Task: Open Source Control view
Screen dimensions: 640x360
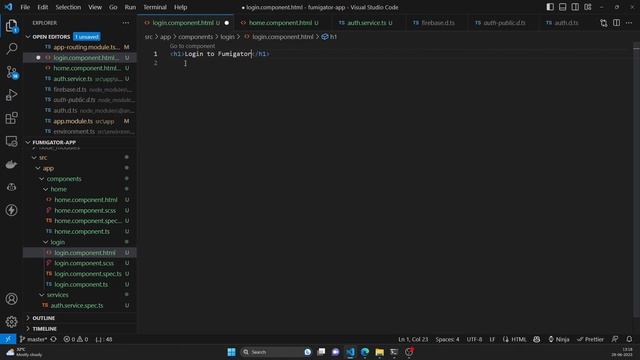Action: pyautogui.click(x=11, y=72)
